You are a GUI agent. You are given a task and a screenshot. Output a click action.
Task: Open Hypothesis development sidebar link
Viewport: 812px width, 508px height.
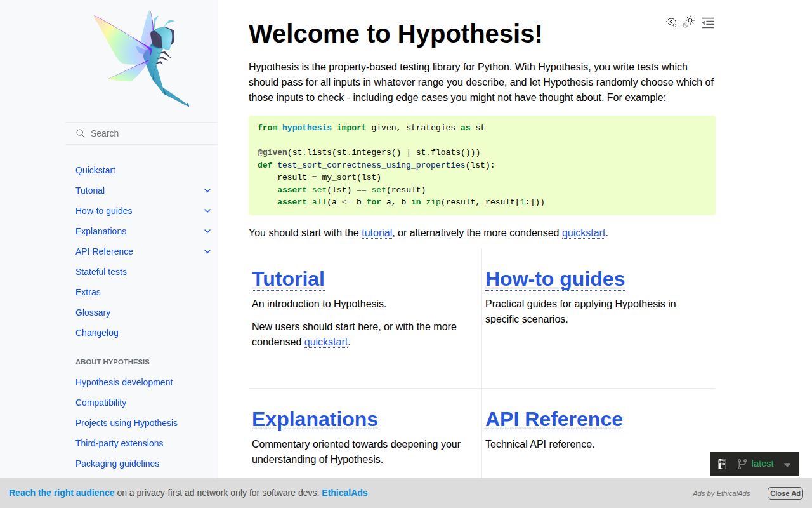coord(124,382)
